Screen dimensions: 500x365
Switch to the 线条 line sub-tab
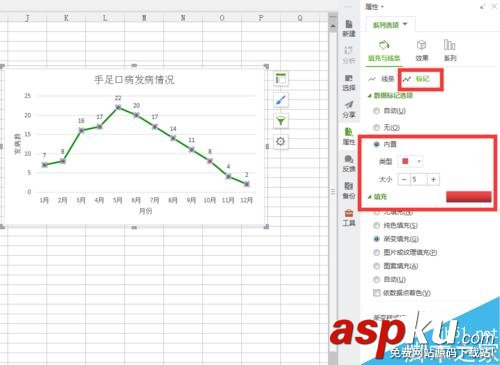[381, 79]
